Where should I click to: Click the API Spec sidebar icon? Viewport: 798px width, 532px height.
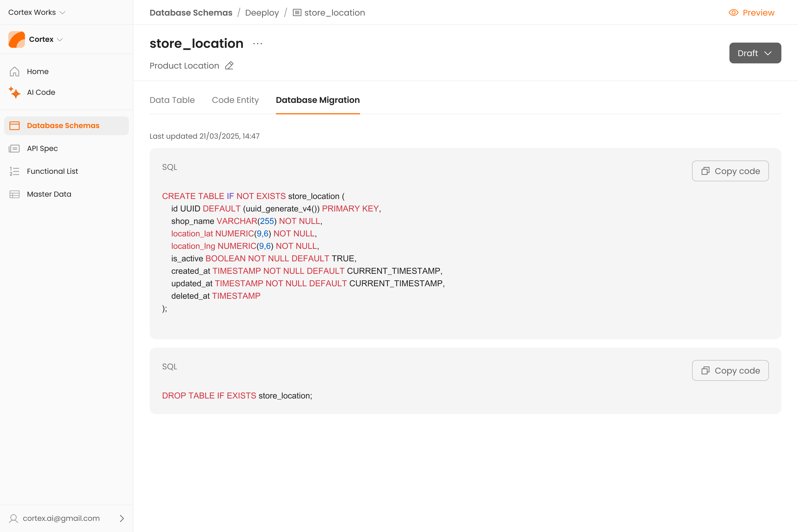pyautogui.click(x=14, y=149)
